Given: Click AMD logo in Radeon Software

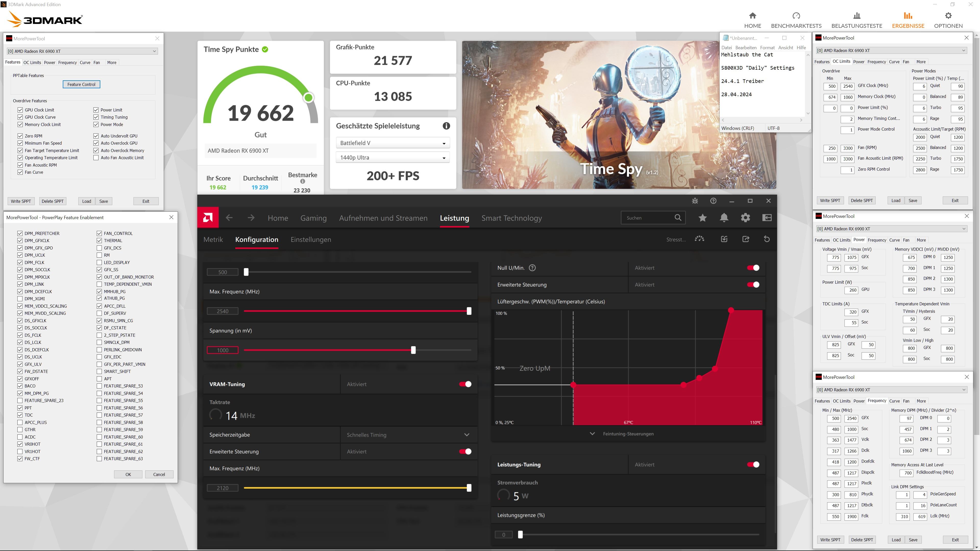Looking at the screenshot, I should coord(208,218).
